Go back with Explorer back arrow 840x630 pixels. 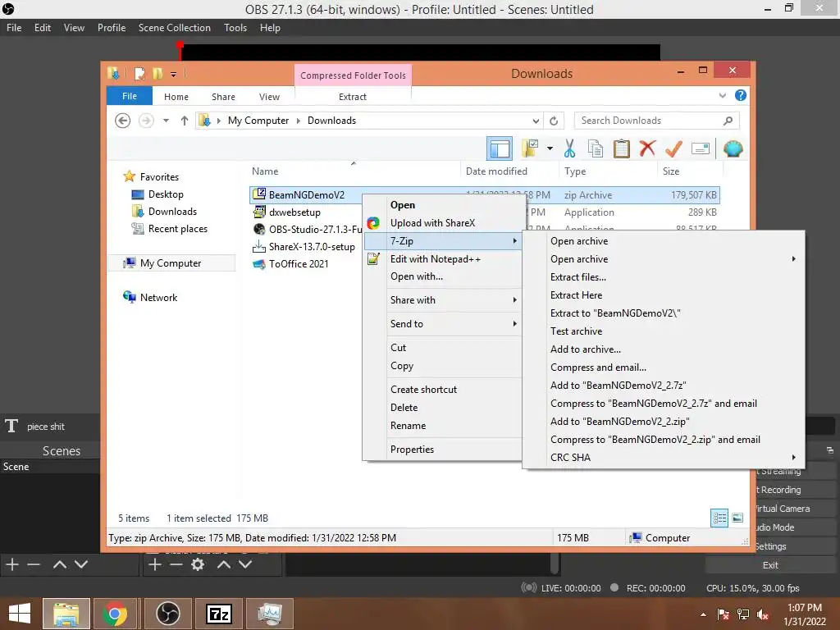click(x=123, y=121)
